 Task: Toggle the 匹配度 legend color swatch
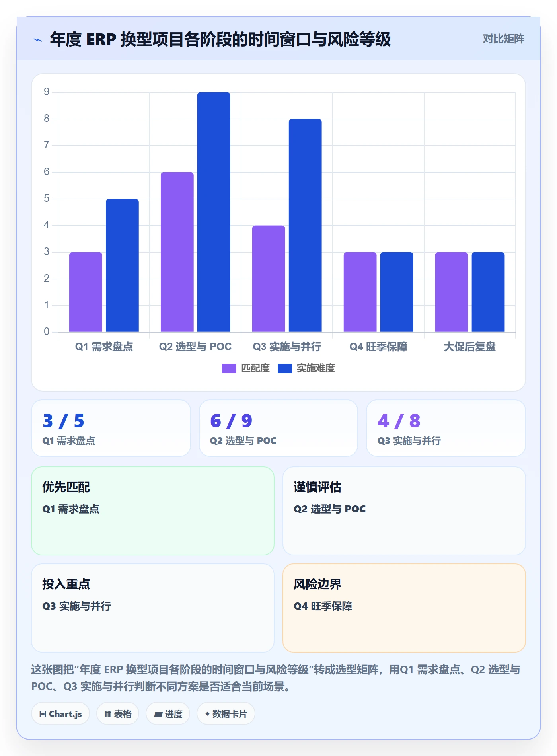(229, 368)
